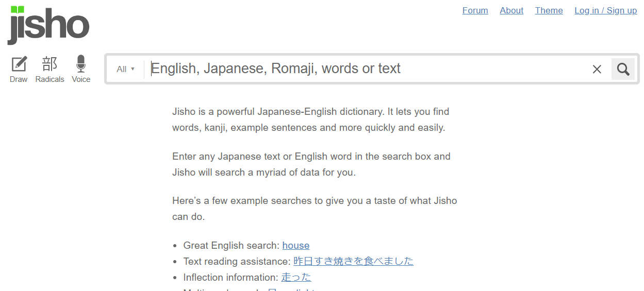Open the Forum link
The image size is (644, 291).
click(x=475, y=10)
